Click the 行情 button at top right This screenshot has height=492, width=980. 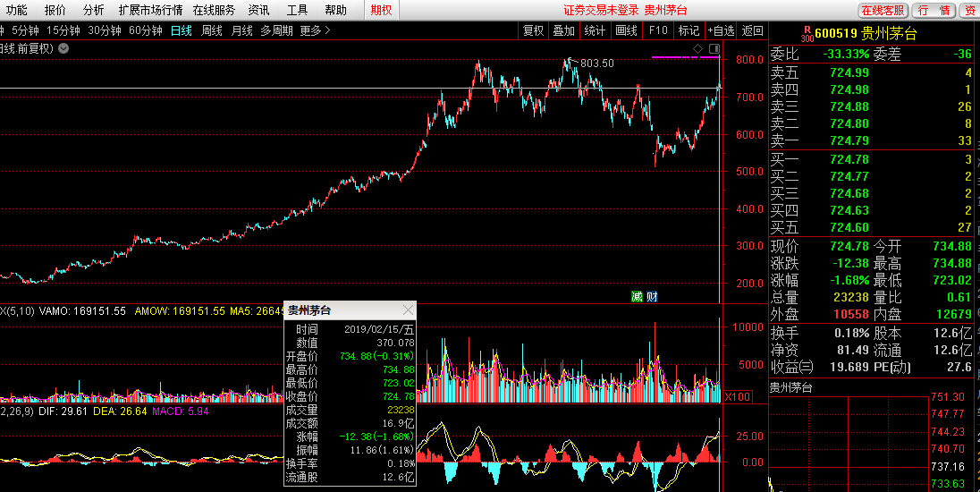(x=934, y=10)
